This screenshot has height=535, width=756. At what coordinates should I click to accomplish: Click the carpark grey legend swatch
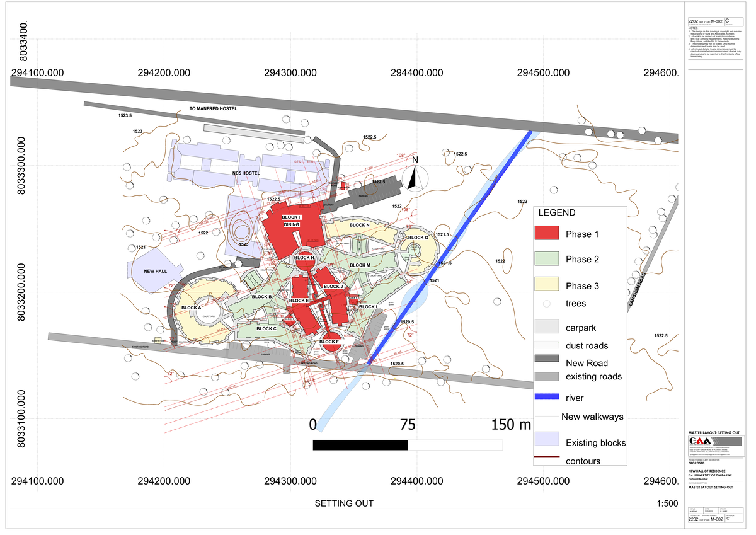[x=546, y=327]
